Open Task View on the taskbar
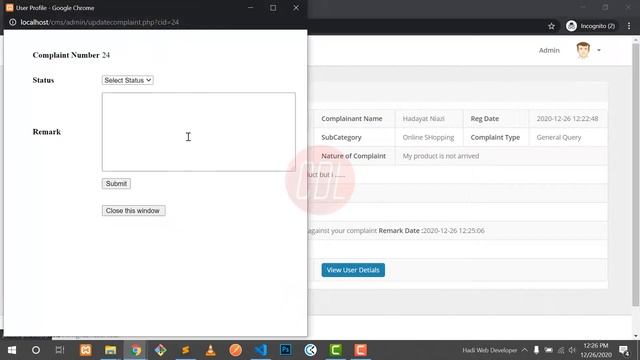This screenshot has width=640, height=360. 60,350
